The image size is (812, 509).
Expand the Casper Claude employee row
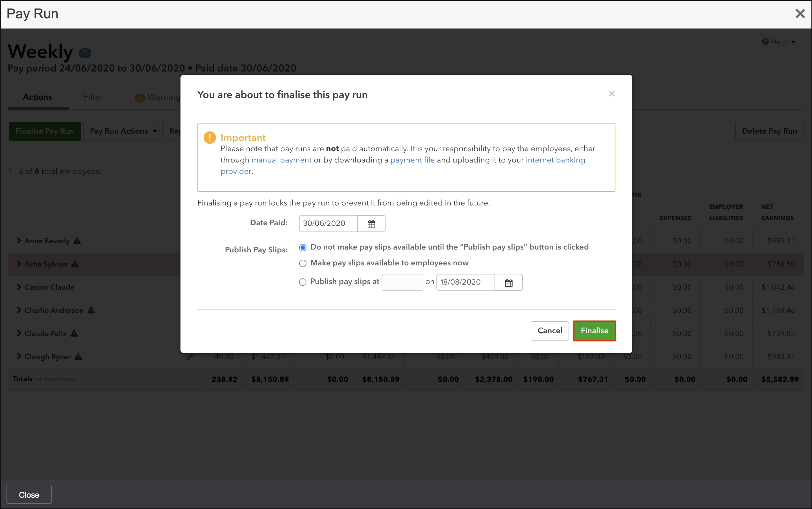tap(19, 287)
